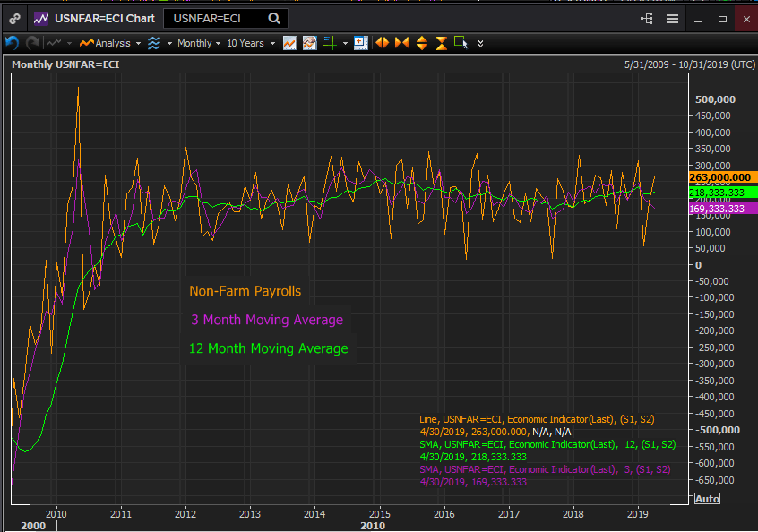
Task: Click the share tree icon in title bar
Action: (646, 19)
